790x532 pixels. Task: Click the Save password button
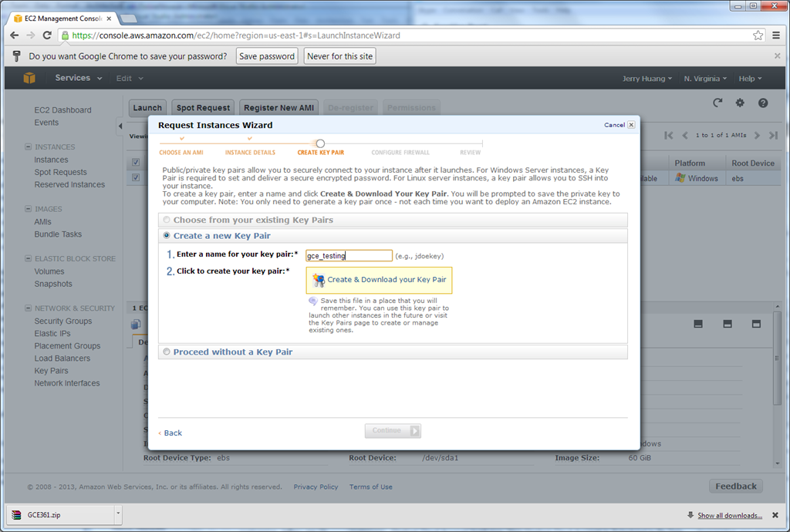pos(267,56)
